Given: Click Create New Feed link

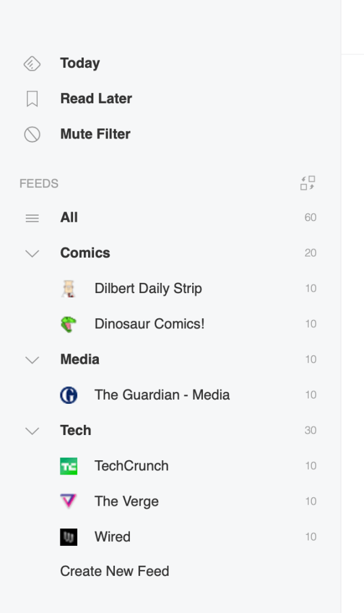Looking at the screenshot, I should [114, 571].
